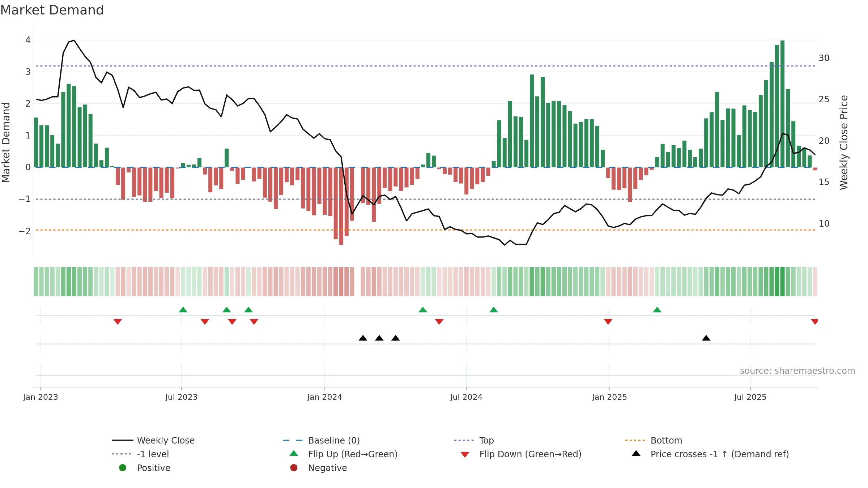Click the Jan 2023 x-axis label

[41, 397]
